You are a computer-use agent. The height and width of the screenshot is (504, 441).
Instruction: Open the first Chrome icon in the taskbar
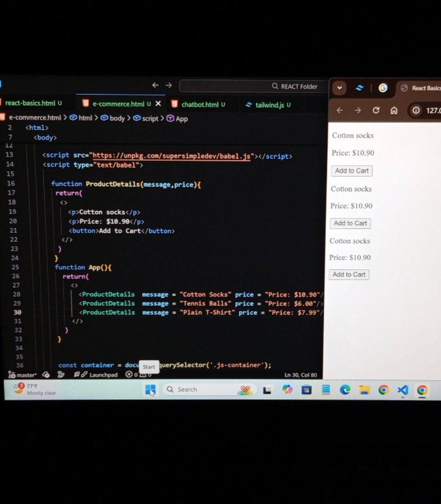[383, 390]
